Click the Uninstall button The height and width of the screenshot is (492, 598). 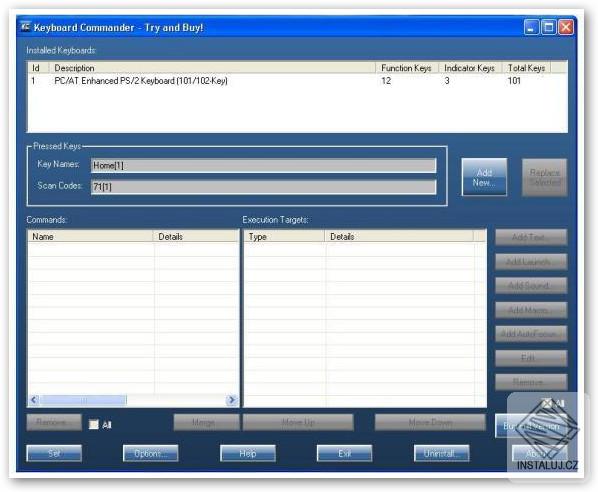441,453
